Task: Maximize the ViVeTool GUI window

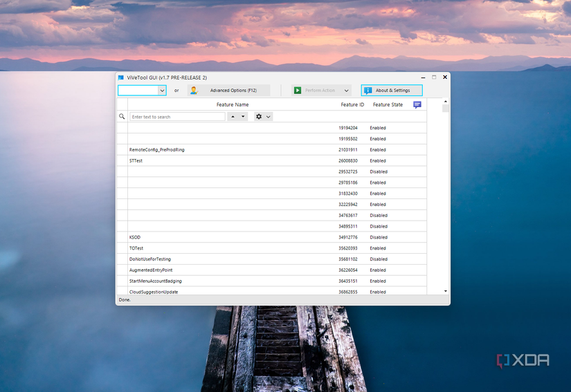Action: point(434,77)
